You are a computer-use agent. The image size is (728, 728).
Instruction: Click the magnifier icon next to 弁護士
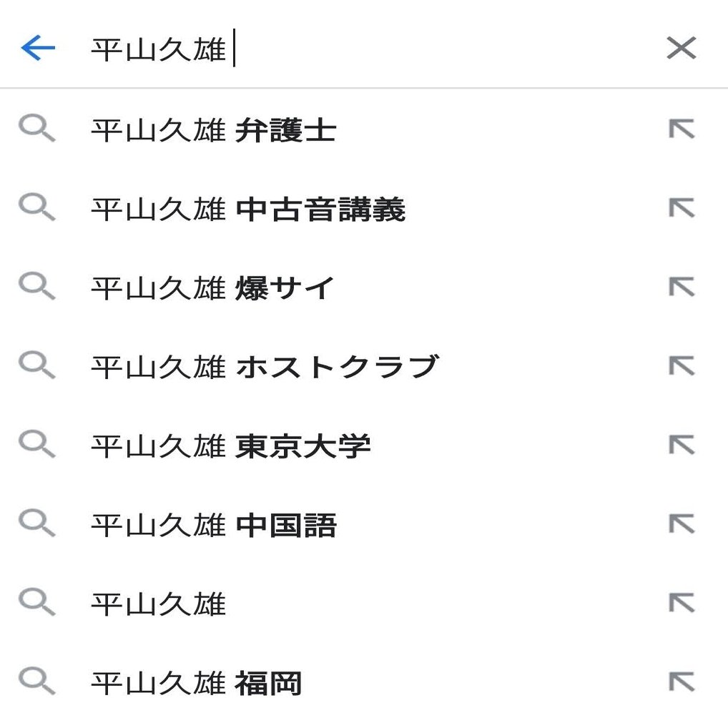click(x=36, y=130)
